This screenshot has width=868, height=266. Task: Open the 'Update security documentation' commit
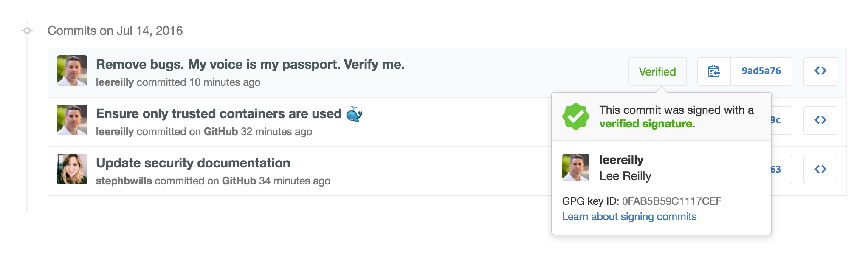pos(193,163)
